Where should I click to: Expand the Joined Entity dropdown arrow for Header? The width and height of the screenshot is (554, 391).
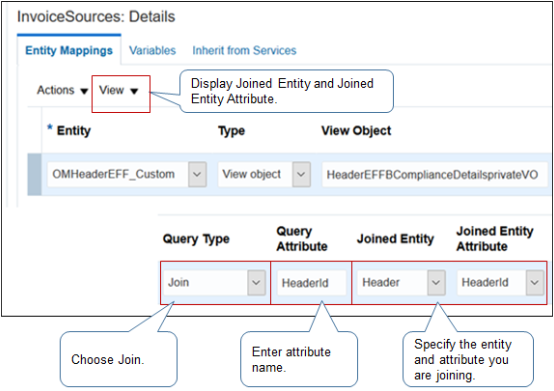[436, 283]
